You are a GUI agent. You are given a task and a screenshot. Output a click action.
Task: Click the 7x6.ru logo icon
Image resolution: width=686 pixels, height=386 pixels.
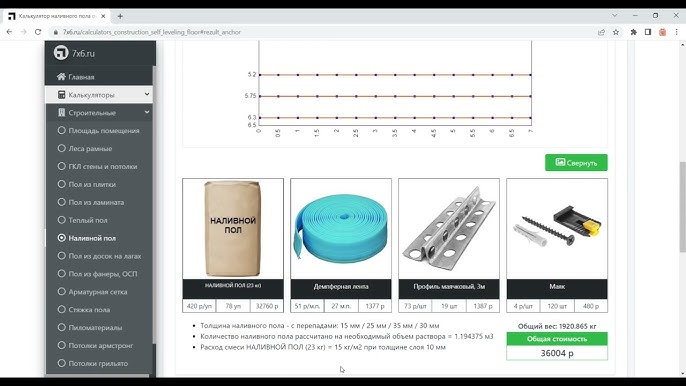point(61,53)
